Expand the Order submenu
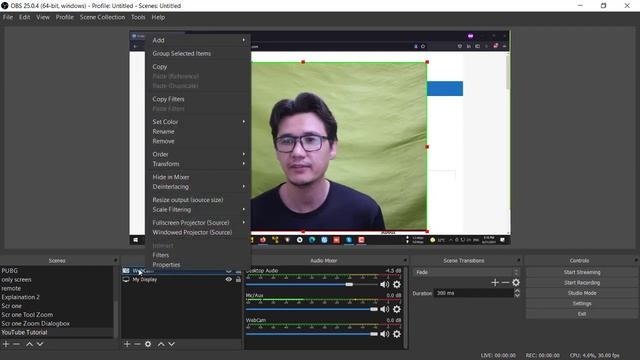Viewport: 640px width, 360px height. [x=198, y=154]
